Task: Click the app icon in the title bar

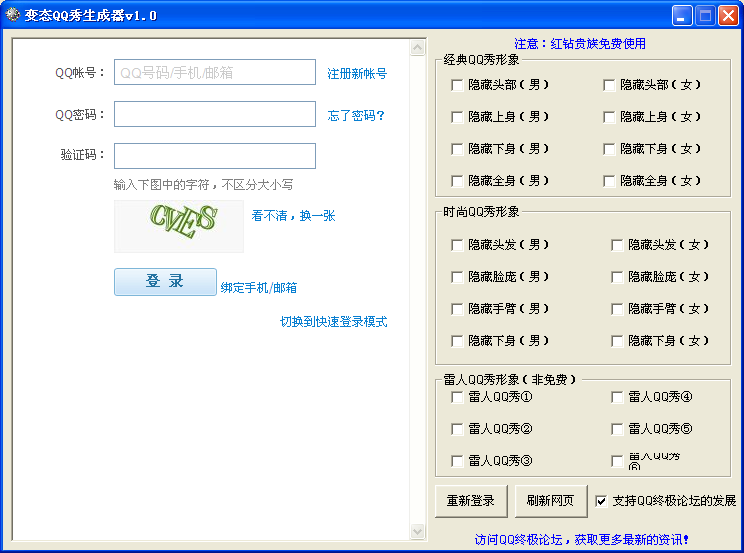Action: pyautogui.click(x=12, y=15)
